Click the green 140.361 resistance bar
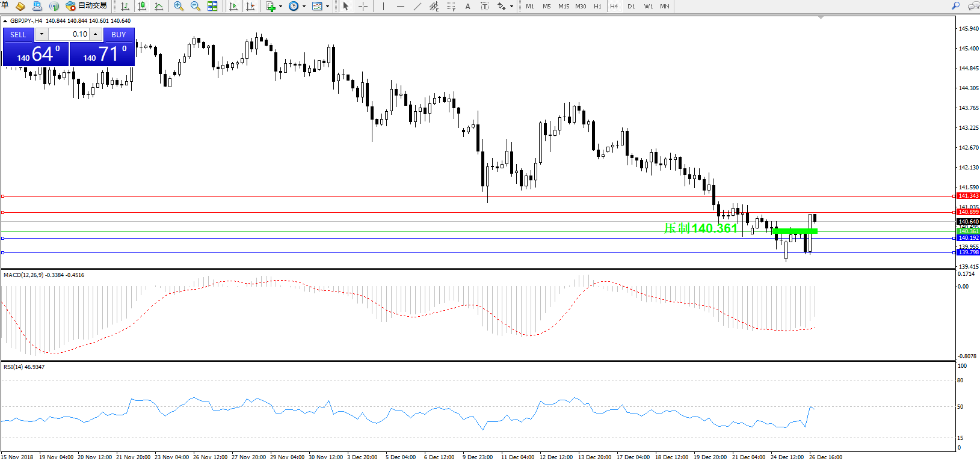 tap(794, 231)
